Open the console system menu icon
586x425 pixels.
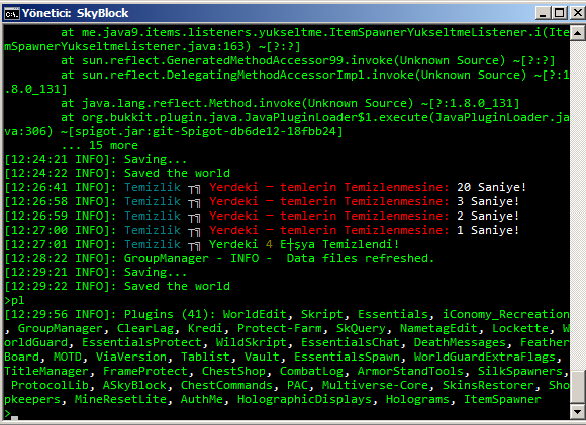pos(11,14)
